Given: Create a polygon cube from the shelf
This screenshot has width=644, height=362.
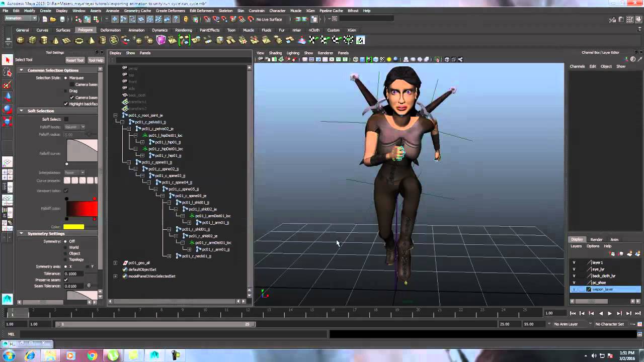Looking at the screenshot, I should click(x=32, y=40).
